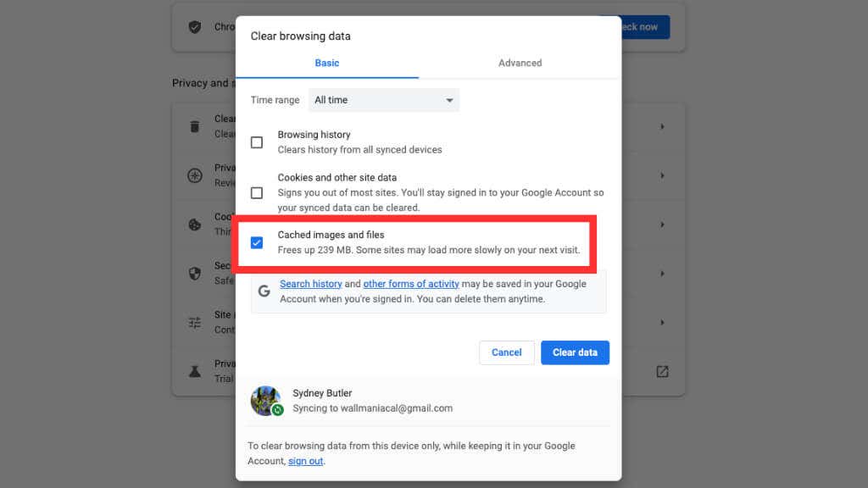Expand the top settings row chevron arrow

coord(662,127)
